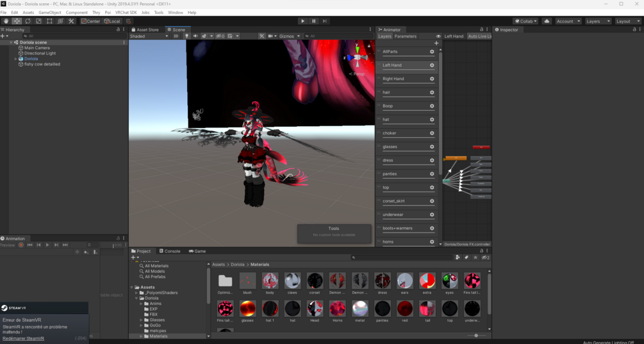Open the Account dropdown
This screenshot has width=644, height=344.
568,21
